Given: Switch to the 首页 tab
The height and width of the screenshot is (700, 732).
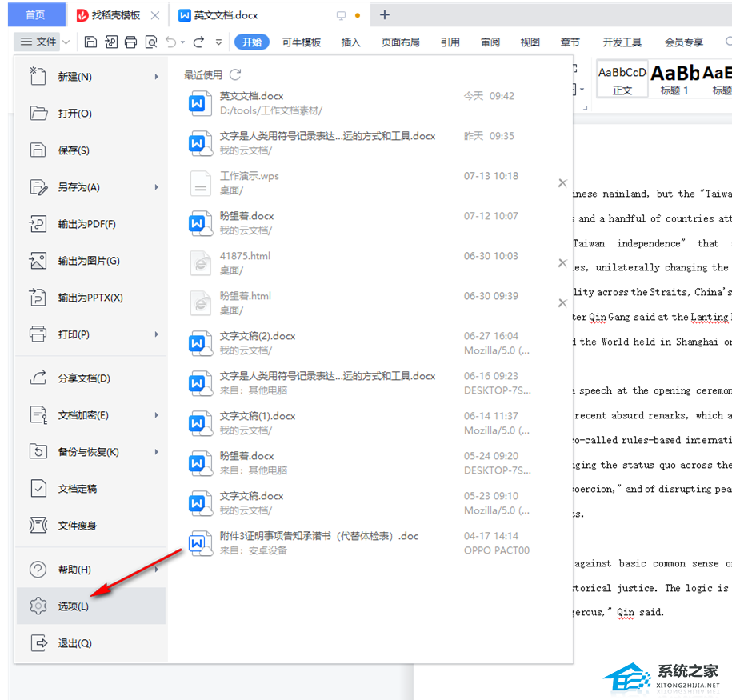Looking at the screenshot, I should 36,15.
